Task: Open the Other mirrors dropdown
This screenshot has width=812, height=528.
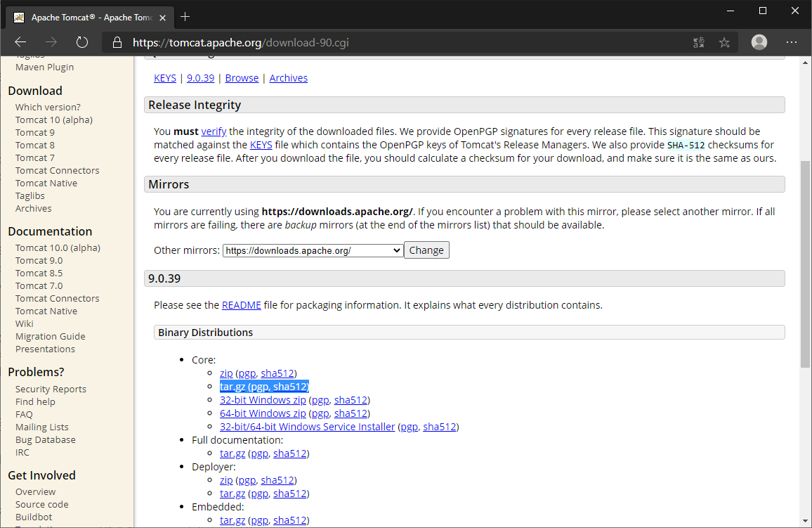Action: click(x=313, y=250)
